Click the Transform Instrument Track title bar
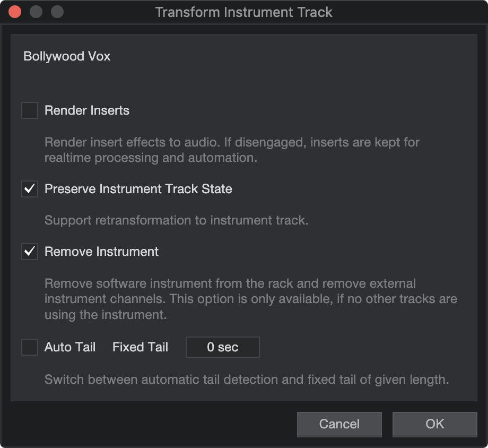Screen dimensions: 488x448 pos(243,12)
